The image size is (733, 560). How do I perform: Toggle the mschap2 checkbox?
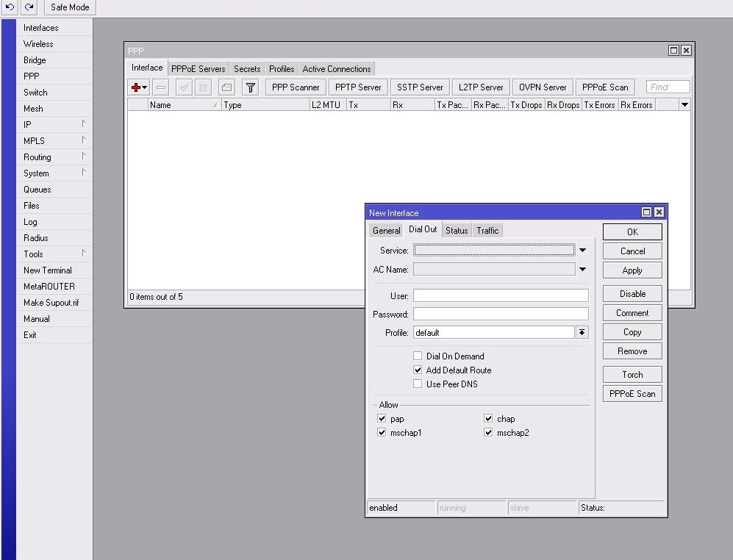point(488,432)
